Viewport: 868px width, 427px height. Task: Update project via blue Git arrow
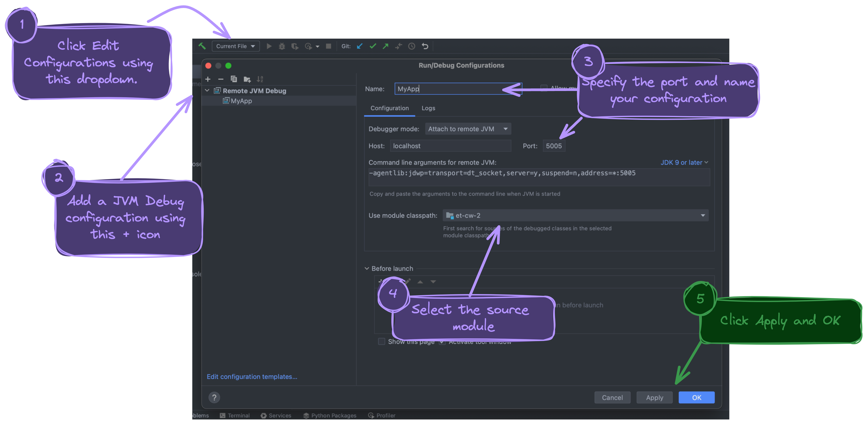[x=359, y=46]
